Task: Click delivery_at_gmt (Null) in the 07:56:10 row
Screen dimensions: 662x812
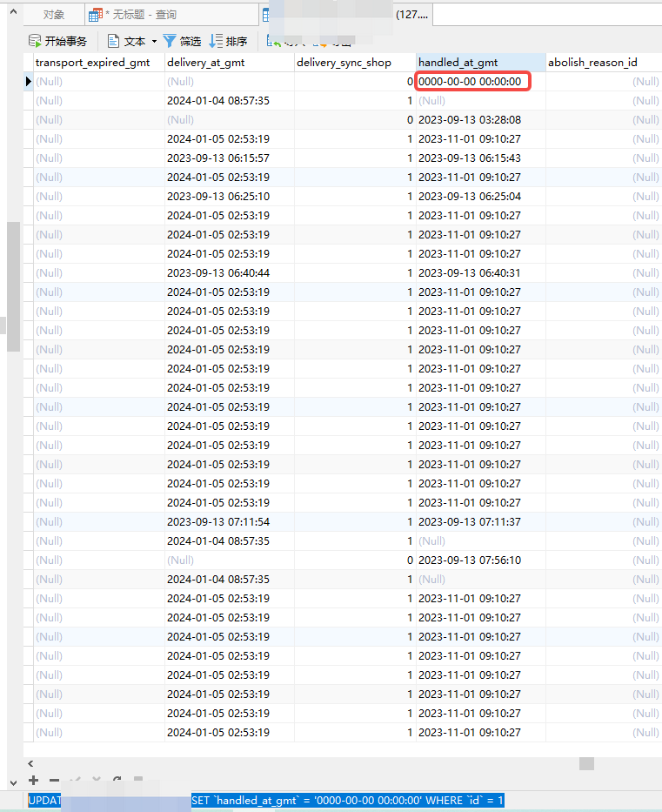Action: pyautogui.click(x=230, y=560)
